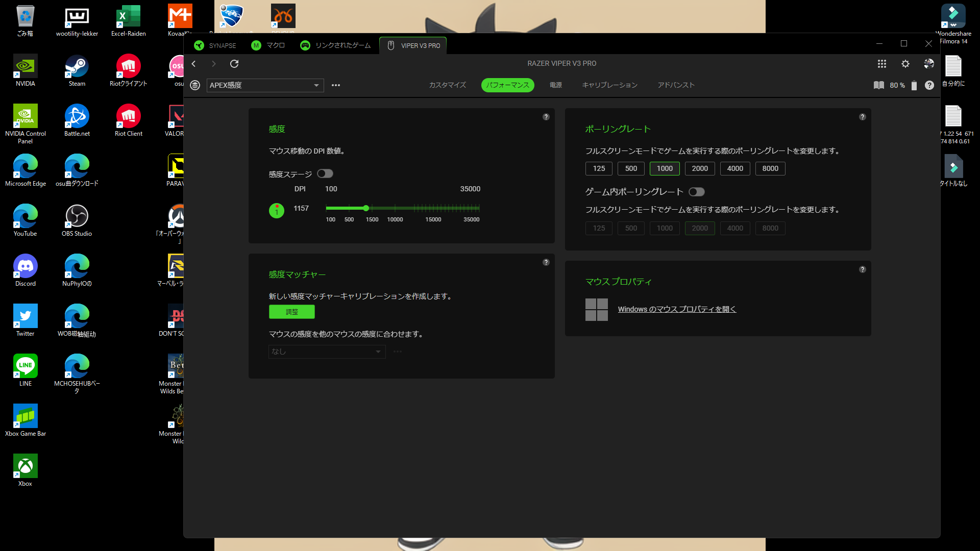This screenshot has height=551, width=980.
Task: Click the green 調整 button
Action: point(292,312)
